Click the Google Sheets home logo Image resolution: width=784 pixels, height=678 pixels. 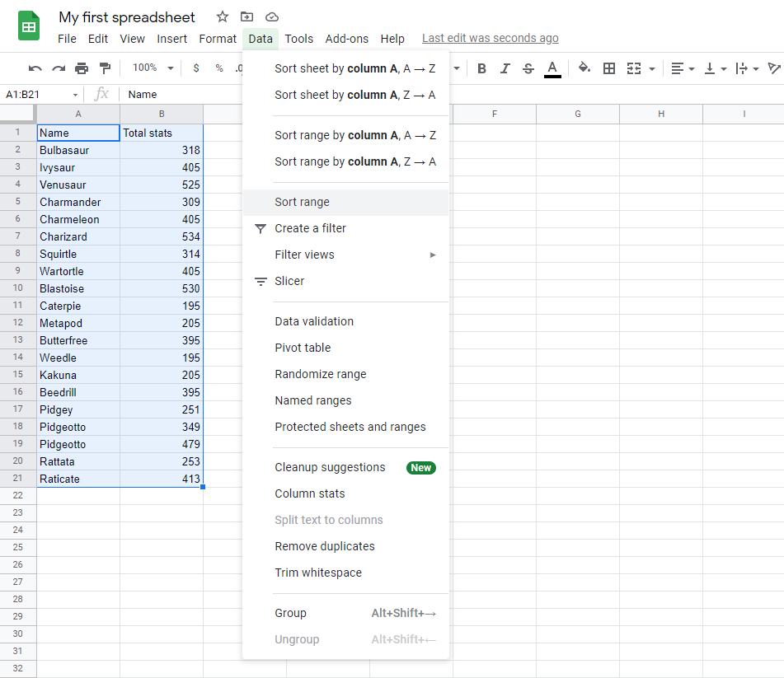coord(29,26)
